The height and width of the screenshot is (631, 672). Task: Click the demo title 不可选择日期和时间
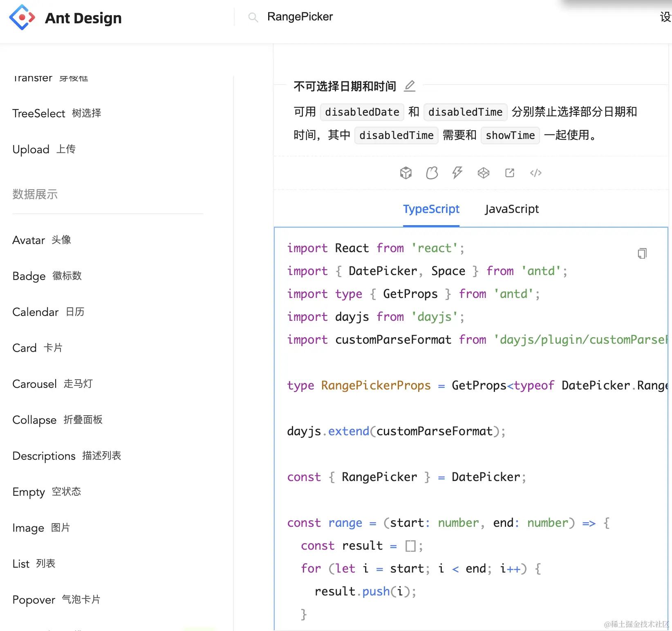345,86
